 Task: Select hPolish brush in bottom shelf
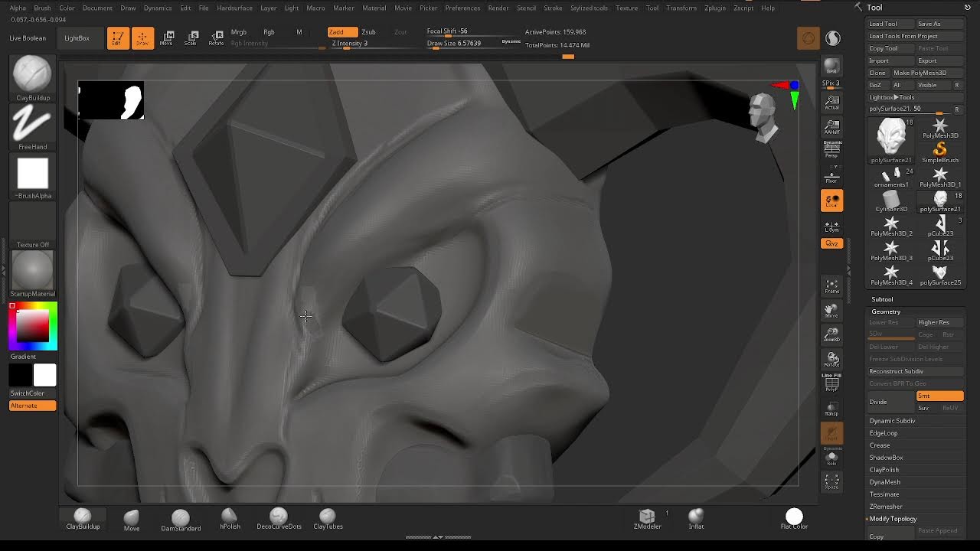click(230, 520)
